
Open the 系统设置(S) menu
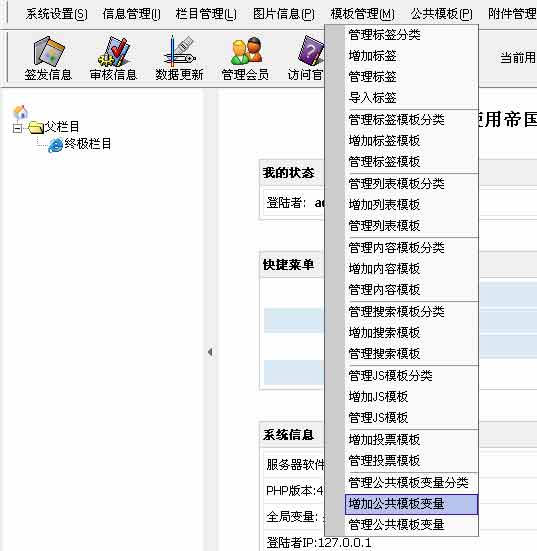[57, 14]
